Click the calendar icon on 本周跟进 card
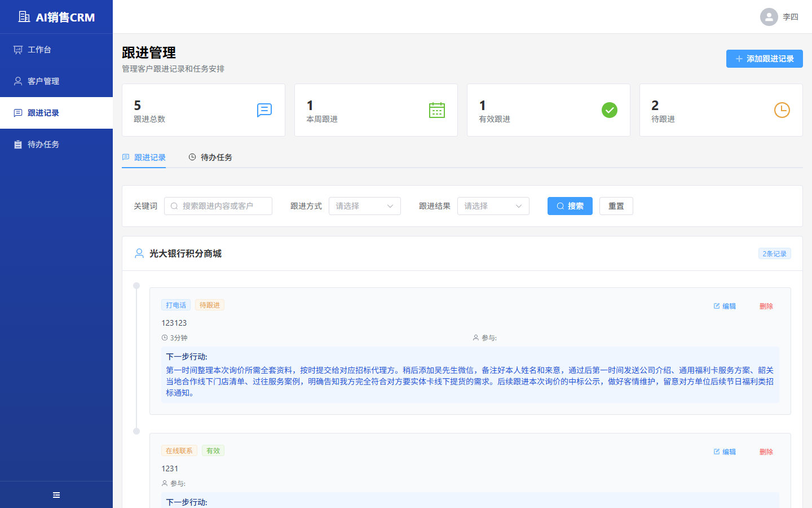 tap(437, 110)
